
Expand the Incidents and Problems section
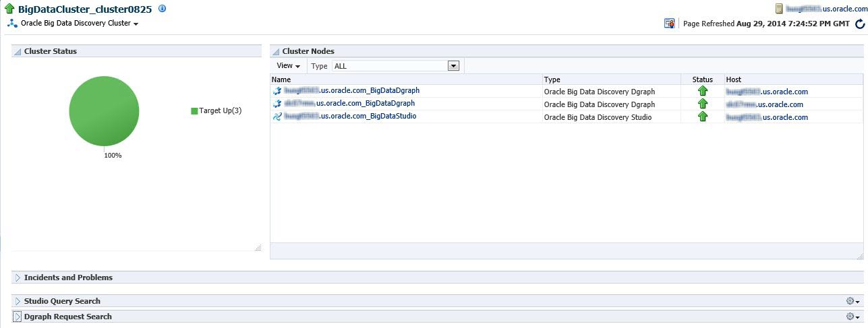[x=18, y=277]
